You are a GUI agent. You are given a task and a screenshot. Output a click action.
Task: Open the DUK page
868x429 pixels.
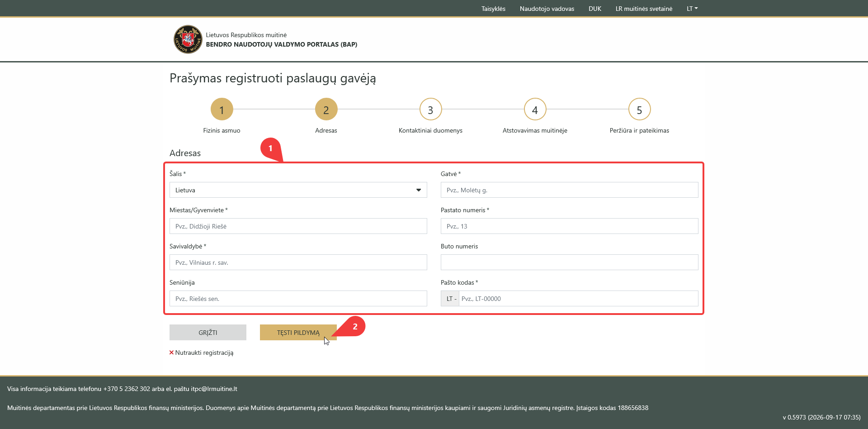tap(595, 9)
